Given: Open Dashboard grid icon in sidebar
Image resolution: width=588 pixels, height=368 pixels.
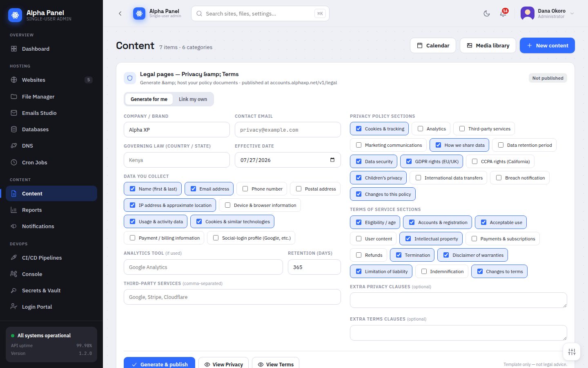Looking at the screenshot, I should (14, 49).
